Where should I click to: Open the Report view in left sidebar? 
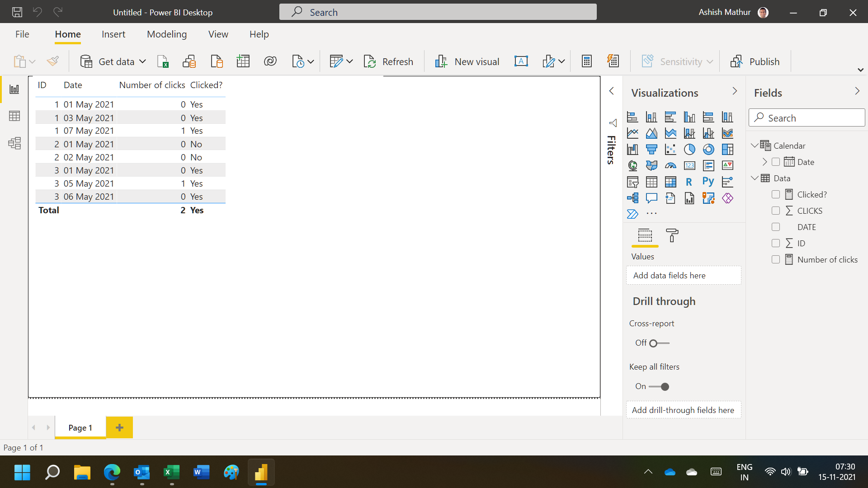click(14, 89)
